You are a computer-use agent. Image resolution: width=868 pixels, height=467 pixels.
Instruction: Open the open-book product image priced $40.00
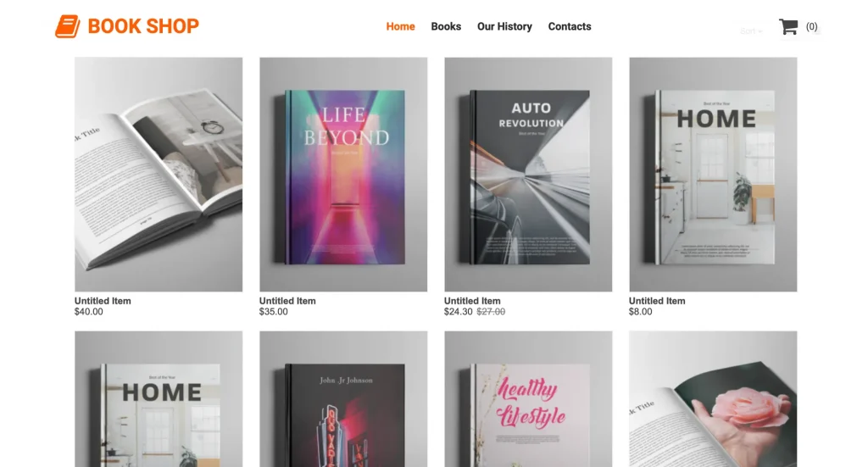click(159, 175)
